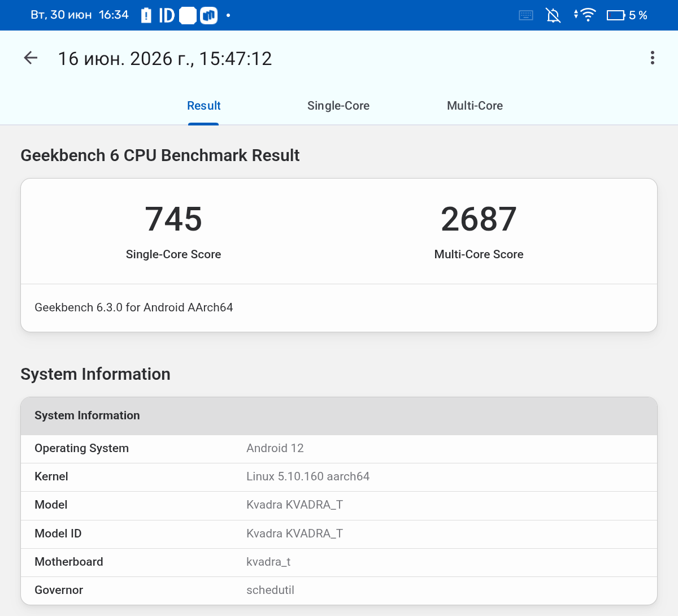This screenshot has height=616, width=678.
Task: Select the Kernel row label
Action: point(51,476)
